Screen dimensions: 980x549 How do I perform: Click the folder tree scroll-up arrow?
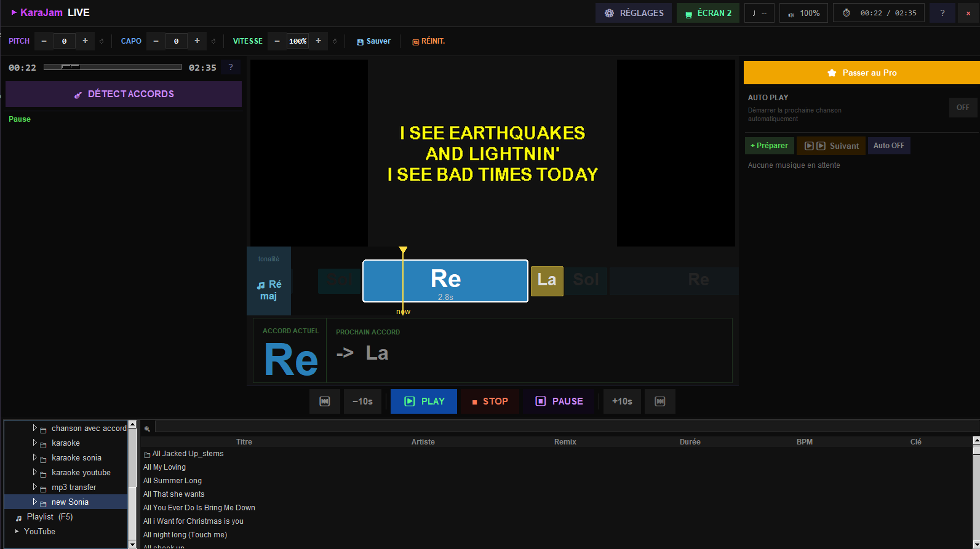point(132,425)
